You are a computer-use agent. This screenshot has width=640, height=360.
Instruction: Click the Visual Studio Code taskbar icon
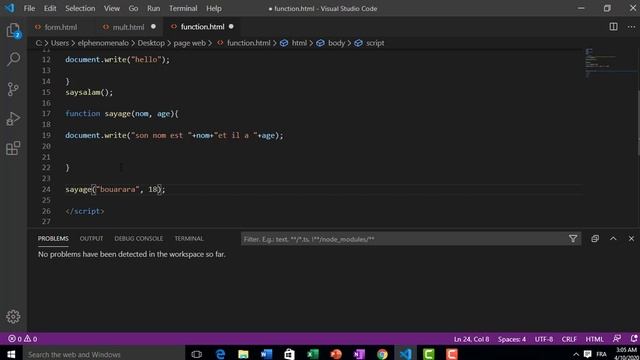coord(405,354)
